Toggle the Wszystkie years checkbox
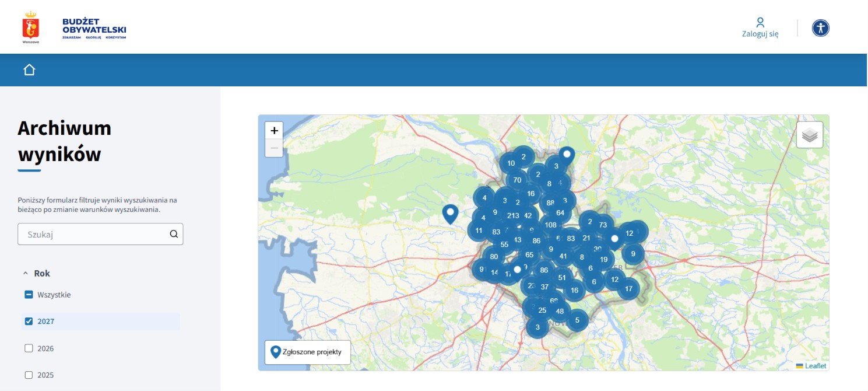 click(29, 295)
